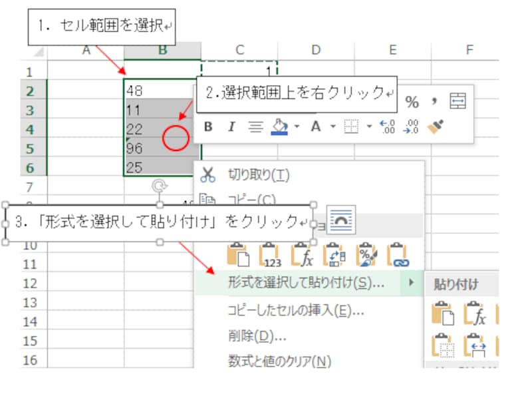Image resolution: width=532 pixels, height=398 pixels.
Task: Toggle bold formatting on the mini toolbar
Action: coord(208,126)
